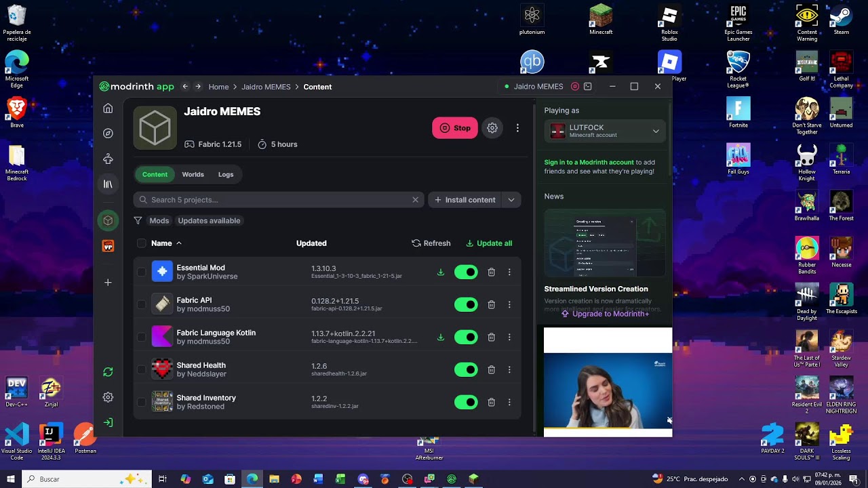
Task: Open Steam desktop shortcut
Action: (x=841, y=20)
